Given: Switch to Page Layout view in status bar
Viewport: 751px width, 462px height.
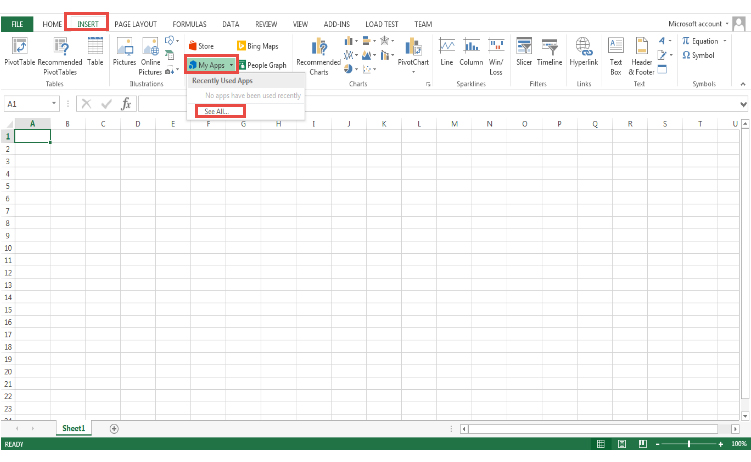Looking at the screenshot, I should pos(622,444).
